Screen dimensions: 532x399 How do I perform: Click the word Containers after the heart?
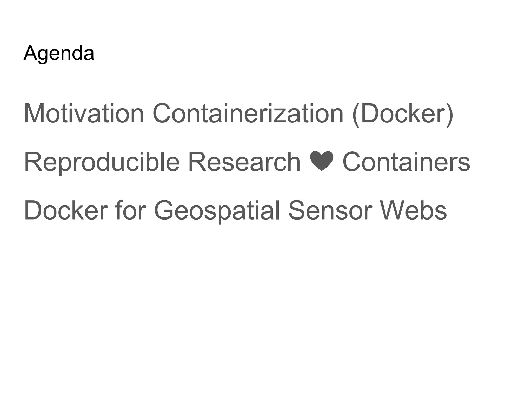406,162
